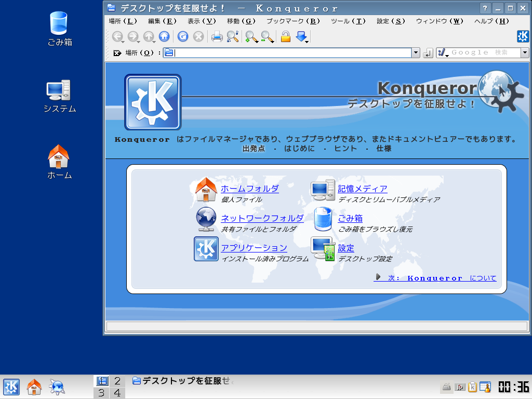This screenshot has height=399, width=532.
Task: Open the K menu in the taskbar panel
Action: click(11, 387)
